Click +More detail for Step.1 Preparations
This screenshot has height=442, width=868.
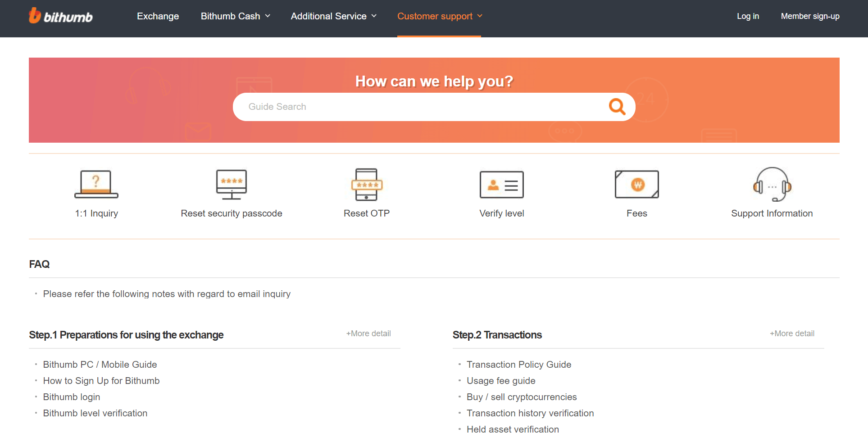click(x=368, y=334)
